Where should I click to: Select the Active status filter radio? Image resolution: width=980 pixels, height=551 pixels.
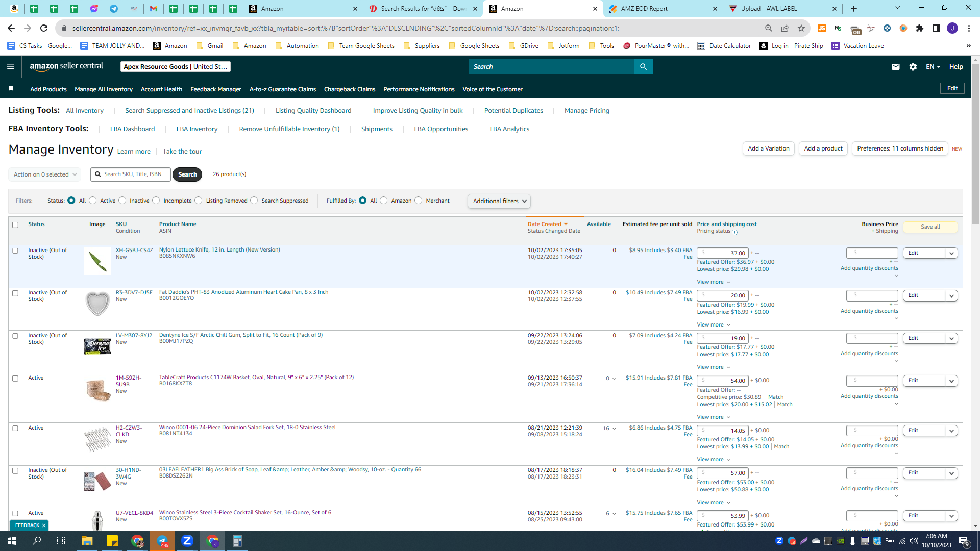click(93, 201)
